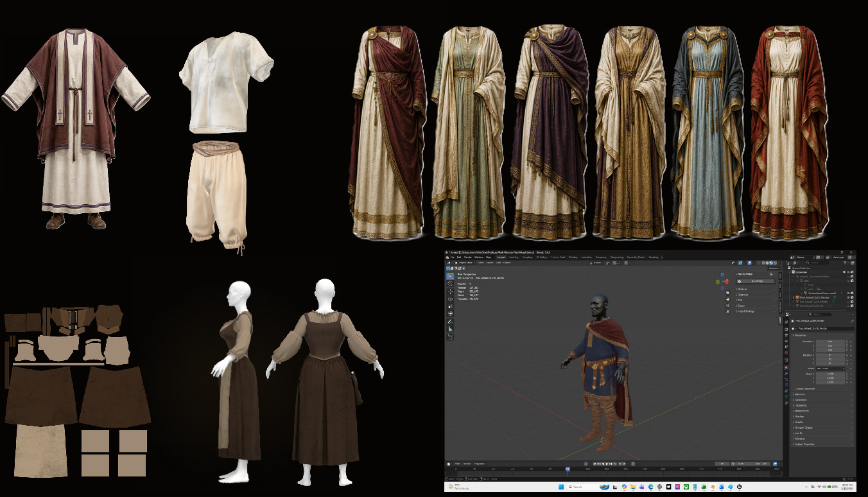The height and width of the screenshot is (497, 868).
Task: Click the viewport zoom gizmo icon
Action: [x=727, y=293]
